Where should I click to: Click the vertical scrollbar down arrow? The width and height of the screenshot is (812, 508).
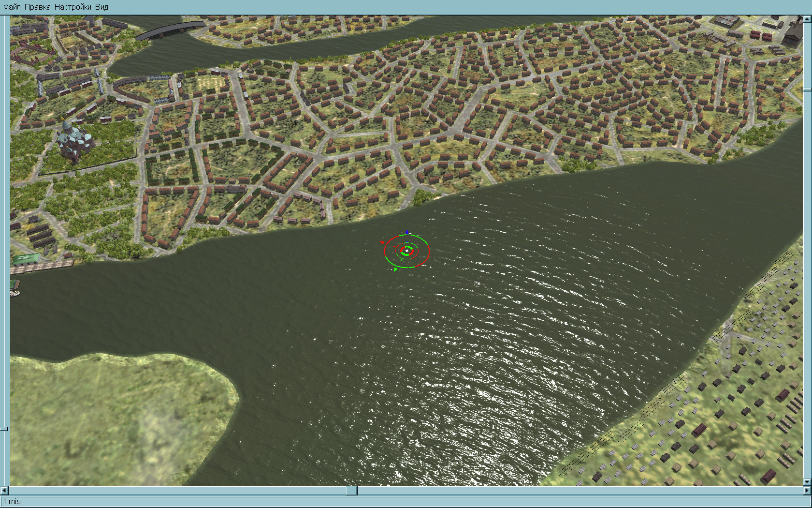(807, 482)
